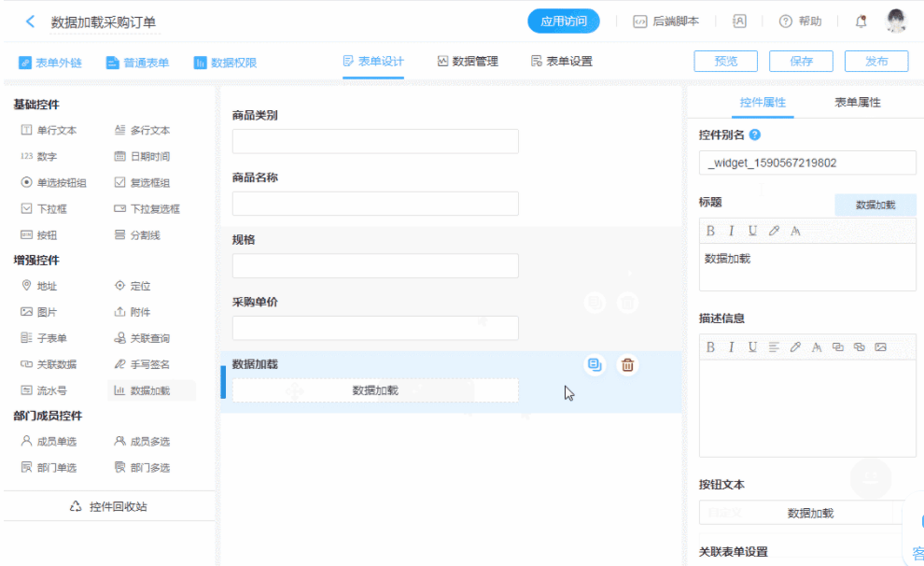Screen dimensions: 924x566
Task: Insert image in the 描述信息 editor toolbar
Action: [880, 347]
